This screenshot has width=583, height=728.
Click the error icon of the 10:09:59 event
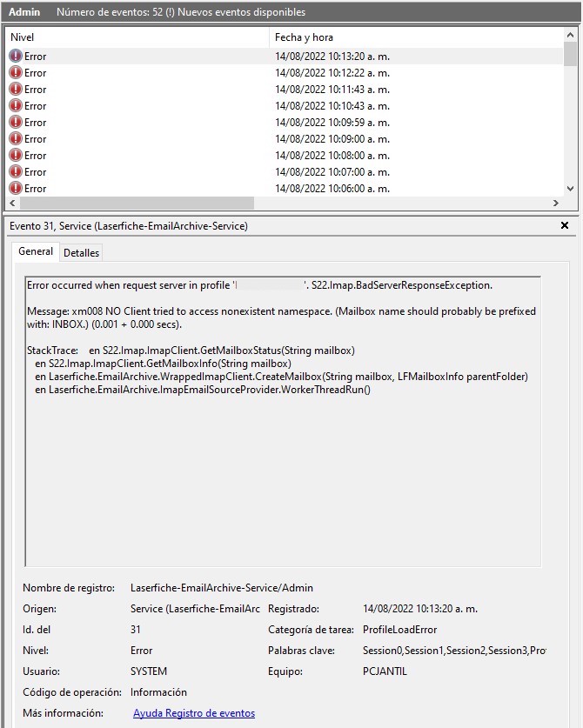[16, 123]
